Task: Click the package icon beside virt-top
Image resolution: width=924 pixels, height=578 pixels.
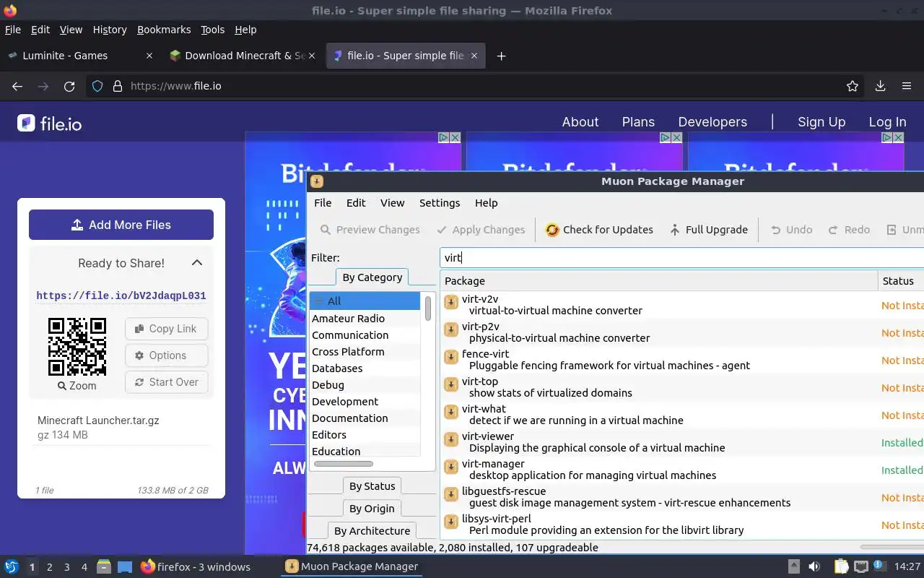Action: pos(451,384)
